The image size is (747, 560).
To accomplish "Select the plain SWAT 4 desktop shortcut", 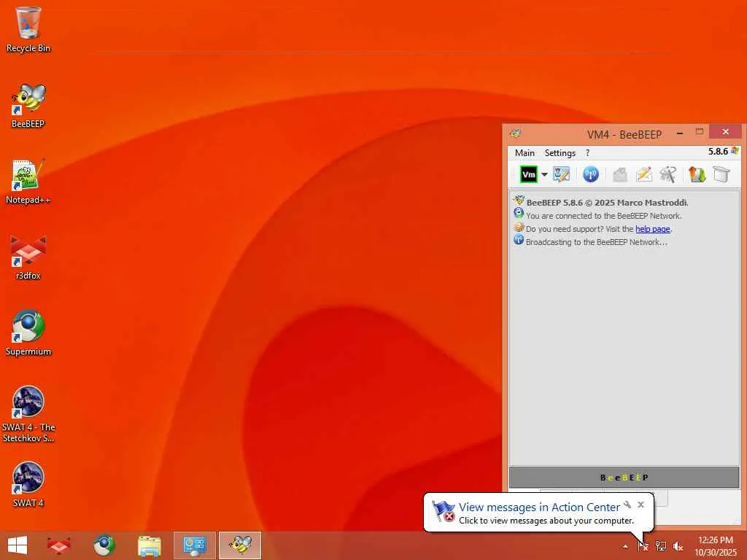I will [28, 484].
